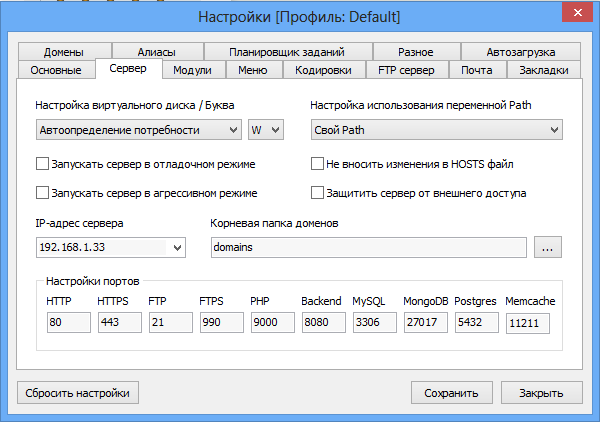The image size is (600, 422).
Task: Focus the MySQL port field
Action: [x=373, y=323]
